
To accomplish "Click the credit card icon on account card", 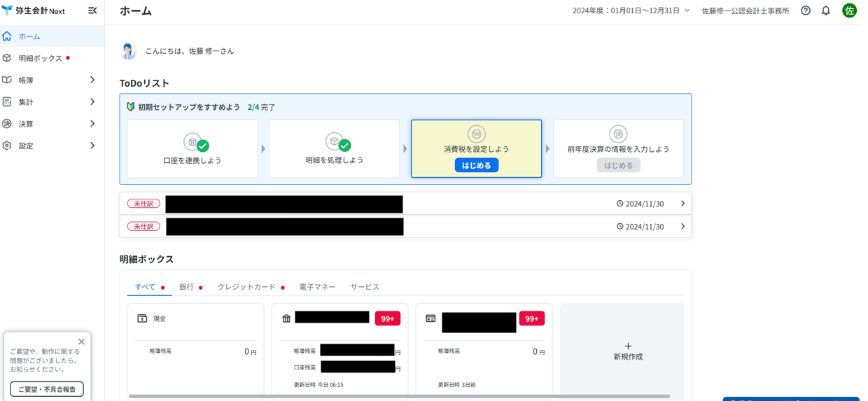I will coord(430,318).
